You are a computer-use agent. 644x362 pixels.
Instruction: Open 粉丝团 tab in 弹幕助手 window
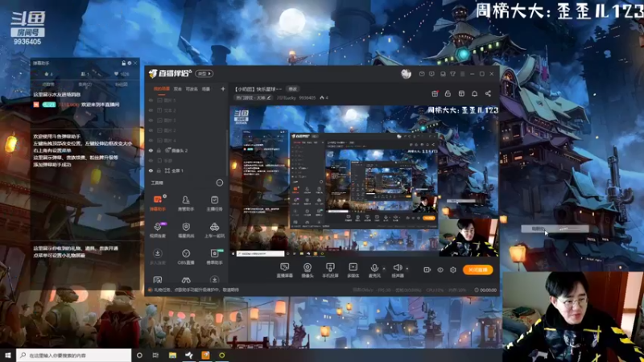coord(122,84)
